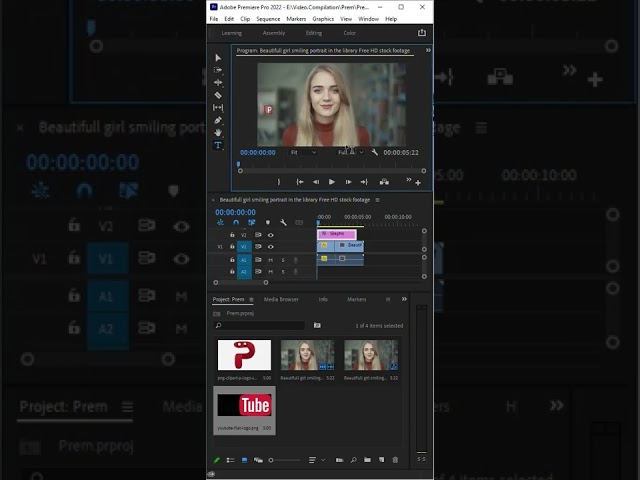Add a timeline marker
The height and width of the screenshot is (480, 640).
(x=268, y=222)
